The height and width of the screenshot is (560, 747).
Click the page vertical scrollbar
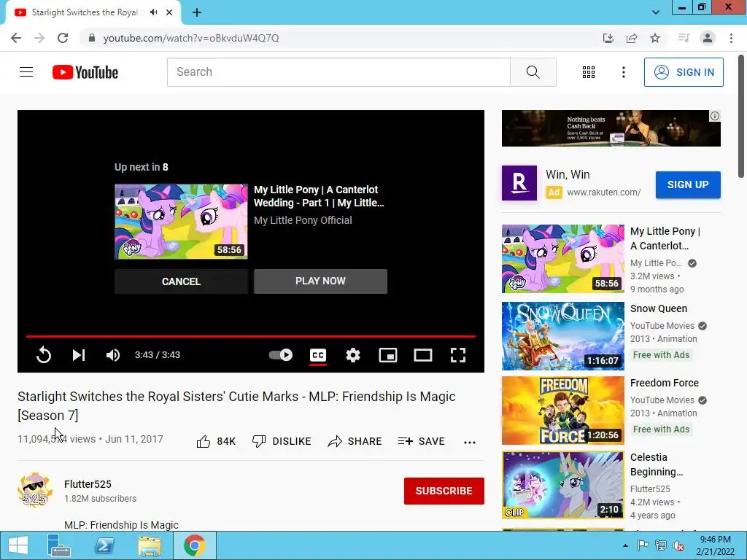tap(741, 117)
